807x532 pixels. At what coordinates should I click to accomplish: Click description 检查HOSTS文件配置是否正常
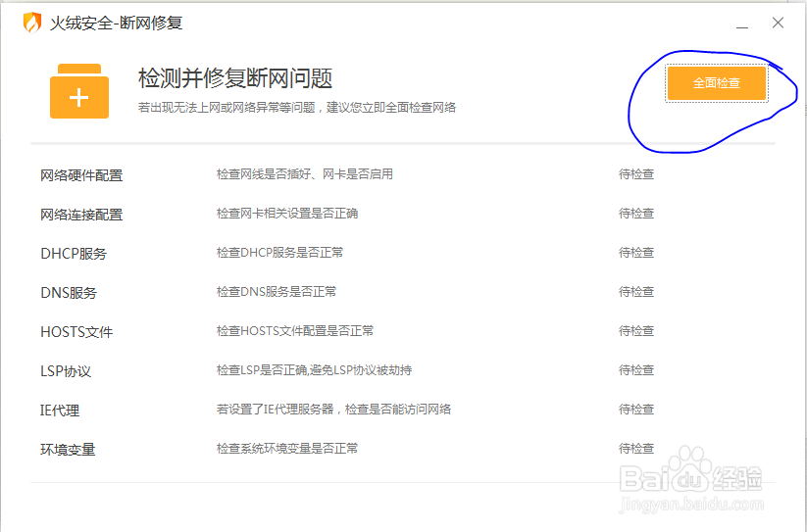295,330
